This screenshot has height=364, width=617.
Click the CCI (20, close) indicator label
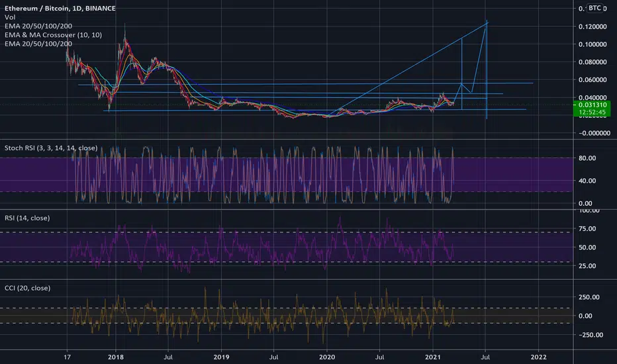click(x=28, y=288)
